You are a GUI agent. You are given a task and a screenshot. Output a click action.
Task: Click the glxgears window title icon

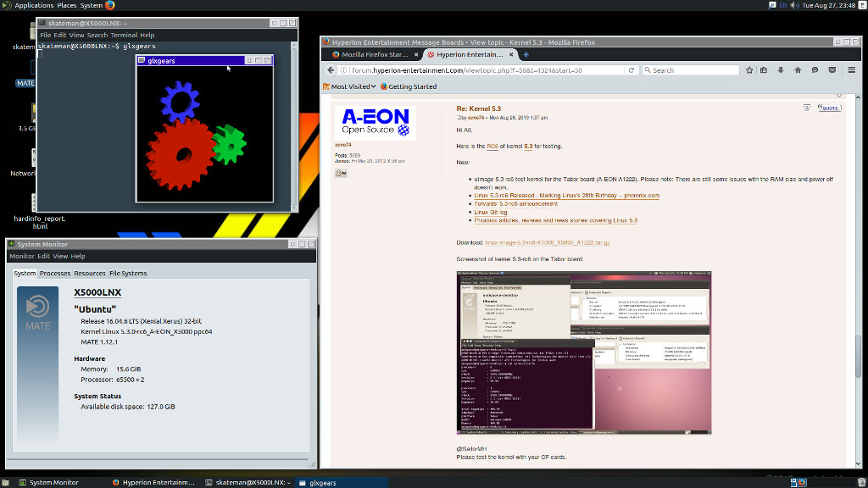[x=142, y=60]
